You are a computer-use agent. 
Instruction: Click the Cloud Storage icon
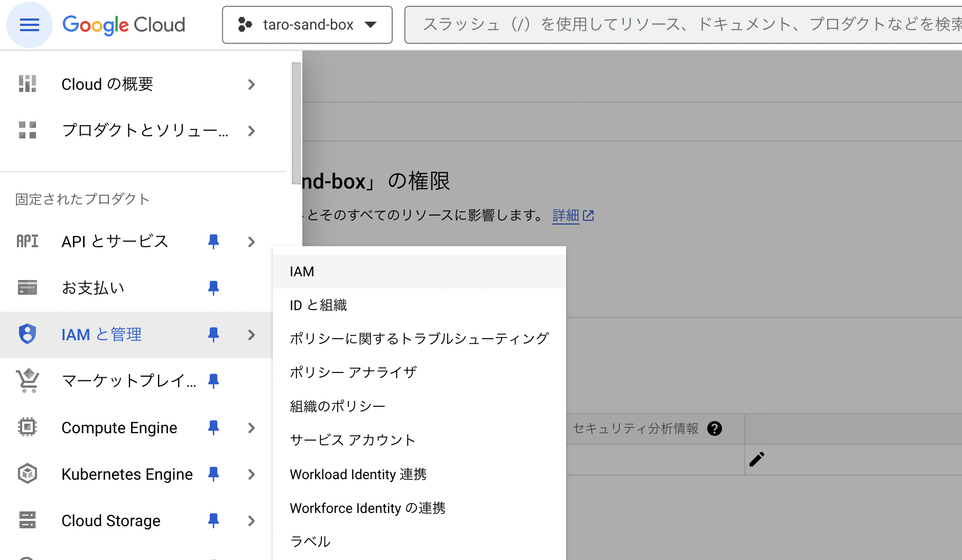[x=27, y=520]
